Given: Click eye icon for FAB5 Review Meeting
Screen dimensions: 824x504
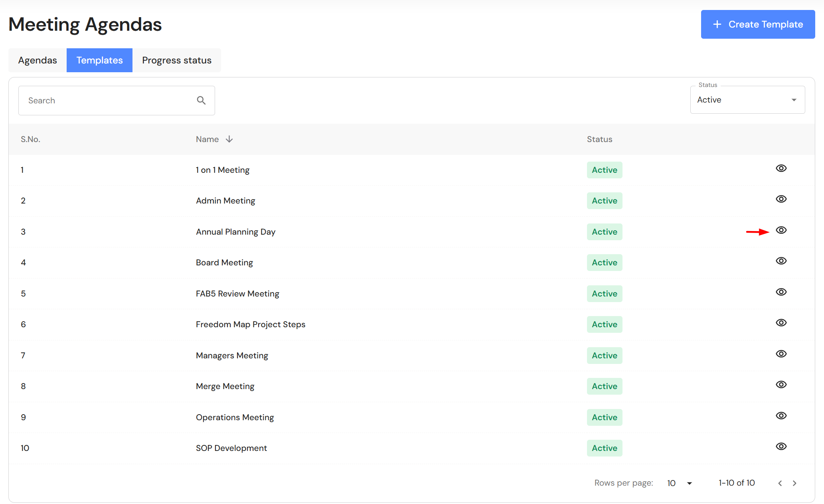Looking at the screenshot, I should pyautogui.click(x=781, y=292).
